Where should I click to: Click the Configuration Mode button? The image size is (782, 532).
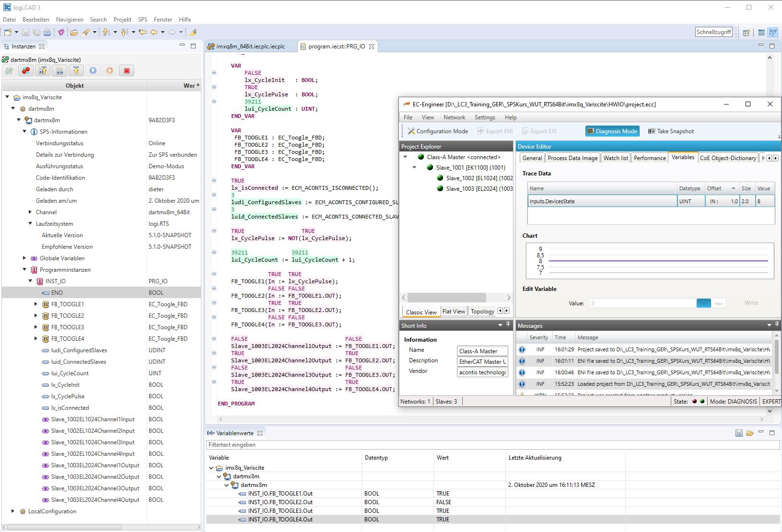click(x=438, y=131)
